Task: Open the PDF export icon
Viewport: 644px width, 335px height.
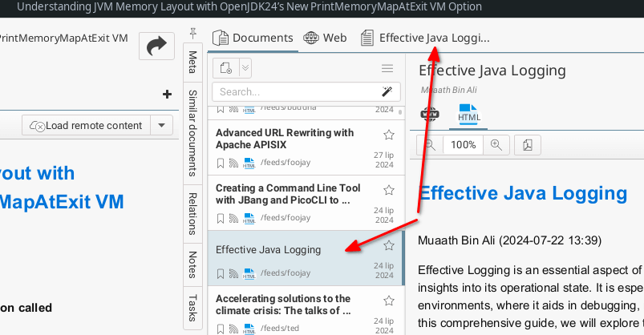Action: (x=528, y=145)
